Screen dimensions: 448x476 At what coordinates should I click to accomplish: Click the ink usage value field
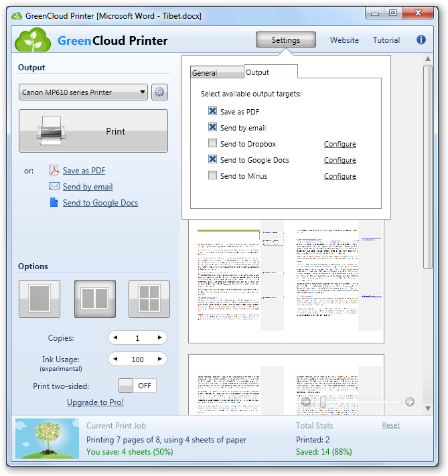point(137,360)
